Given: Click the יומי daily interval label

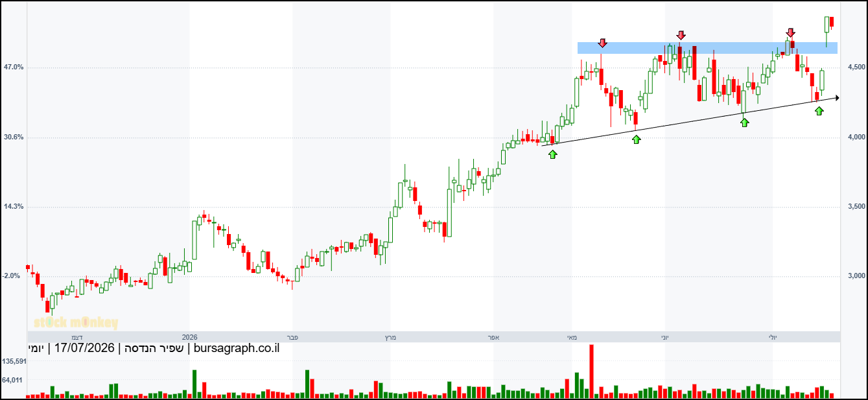Looking at the screenshot, I should 36,349.
